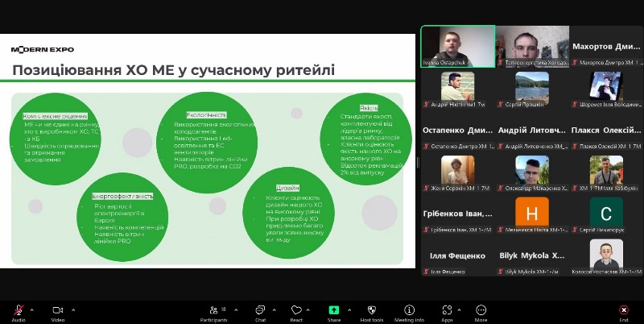Select the Грібенков Іван participant tile
This screenshot has height=324, width=644.
point(458,214)
